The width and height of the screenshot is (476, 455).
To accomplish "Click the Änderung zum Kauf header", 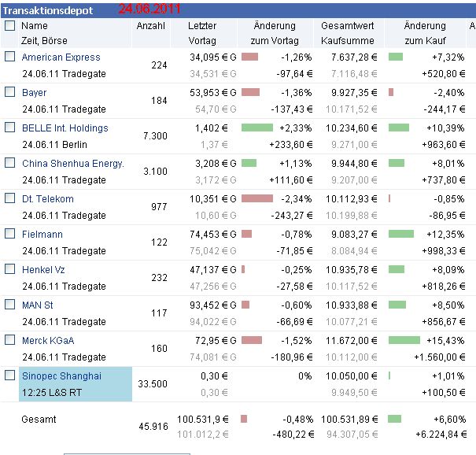I will [x=425, y=33].
